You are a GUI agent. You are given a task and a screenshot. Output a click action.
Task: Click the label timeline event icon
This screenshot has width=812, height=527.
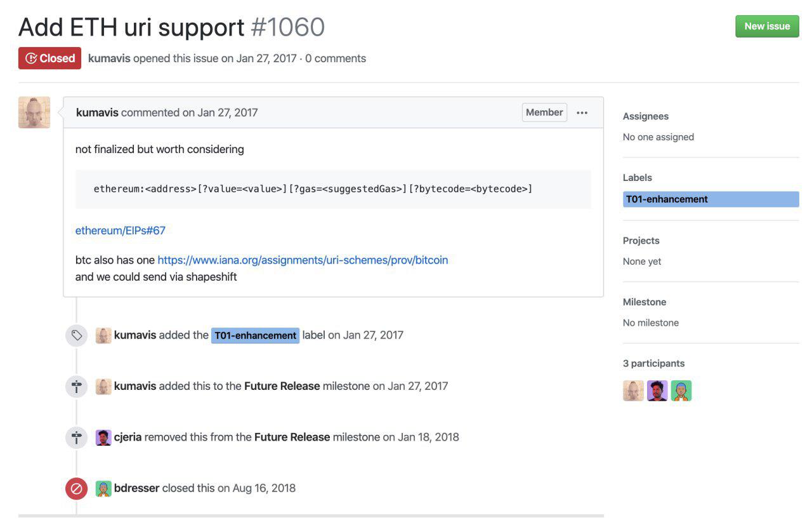click(76, 335)
